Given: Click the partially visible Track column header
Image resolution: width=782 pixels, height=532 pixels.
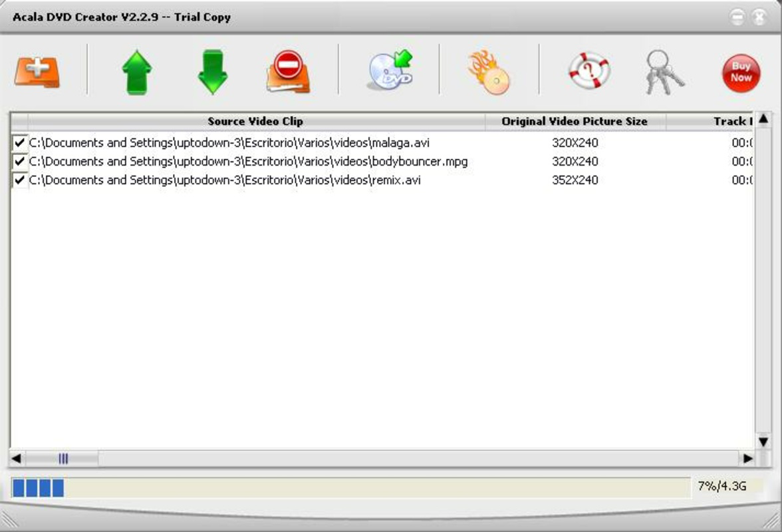Looking at the screenshot, I should [x=709, y=121].
